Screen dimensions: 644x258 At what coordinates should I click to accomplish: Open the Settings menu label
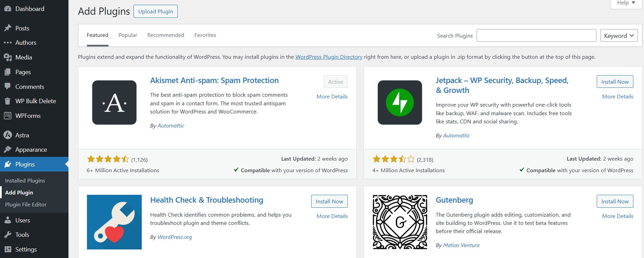tap(26, 249)
